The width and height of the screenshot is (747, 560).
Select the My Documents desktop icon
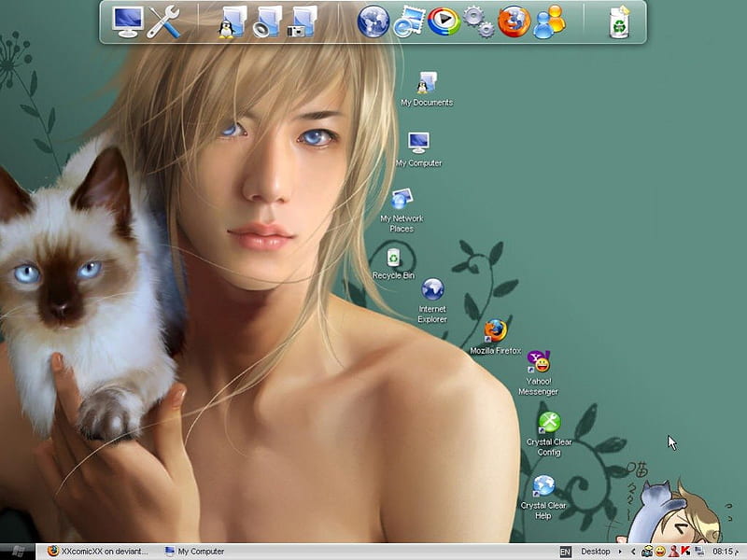pos(427,89)
